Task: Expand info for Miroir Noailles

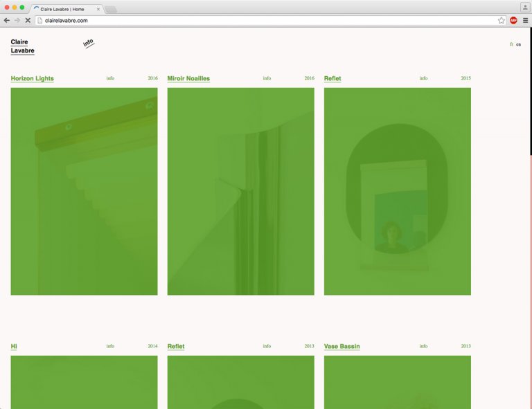Action: point(267,78)
